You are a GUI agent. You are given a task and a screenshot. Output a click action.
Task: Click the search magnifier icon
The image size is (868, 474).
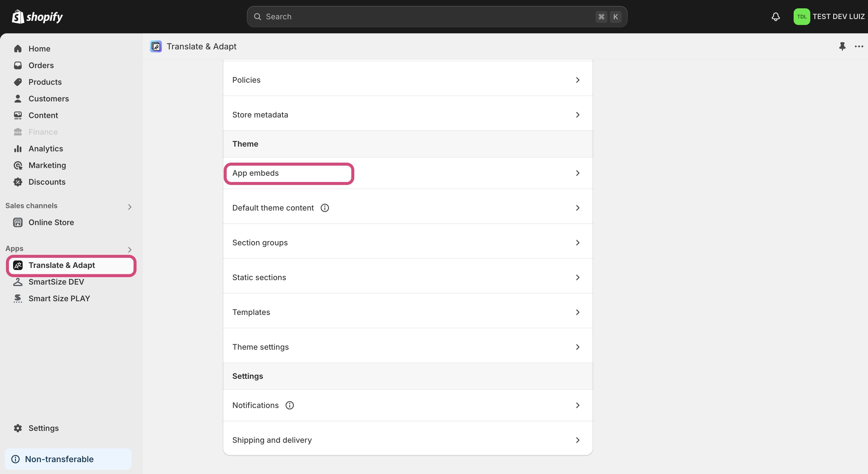pos(257,17)
